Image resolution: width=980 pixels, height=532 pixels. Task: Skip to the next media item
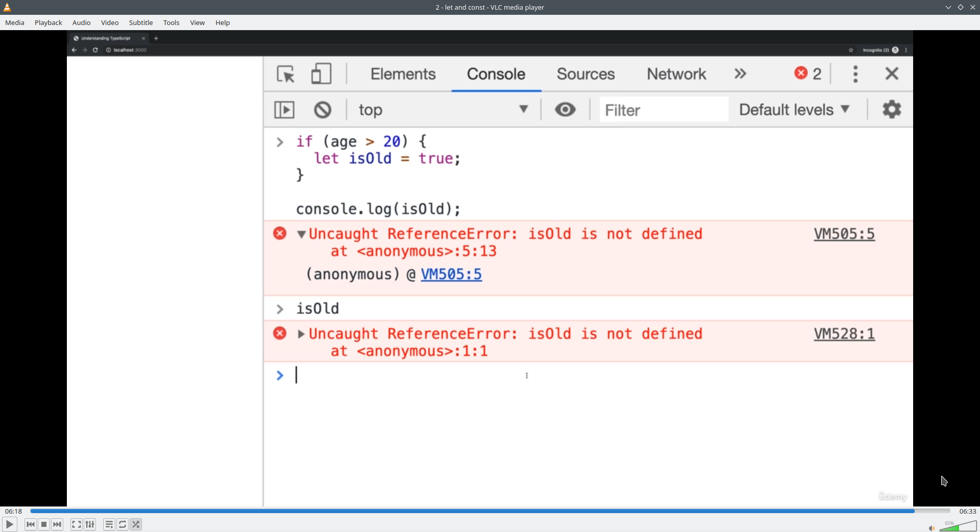pos(57,524)
